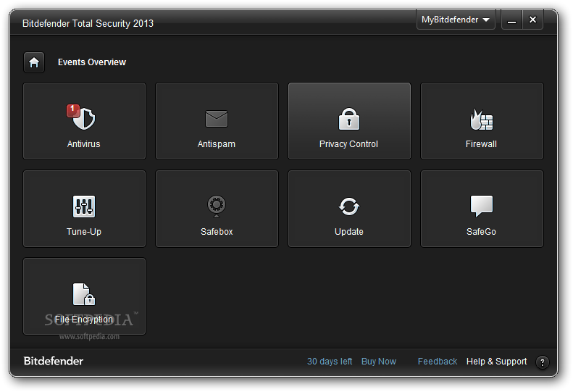Screen dimensions: 573x392
Task: Open the Firewall flame-and-bricks tile
Action: [x=482, y=121]
